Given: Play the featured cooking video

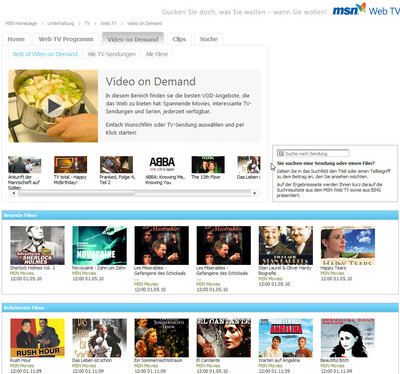Looking at the screenshot, I should point(53,106).
